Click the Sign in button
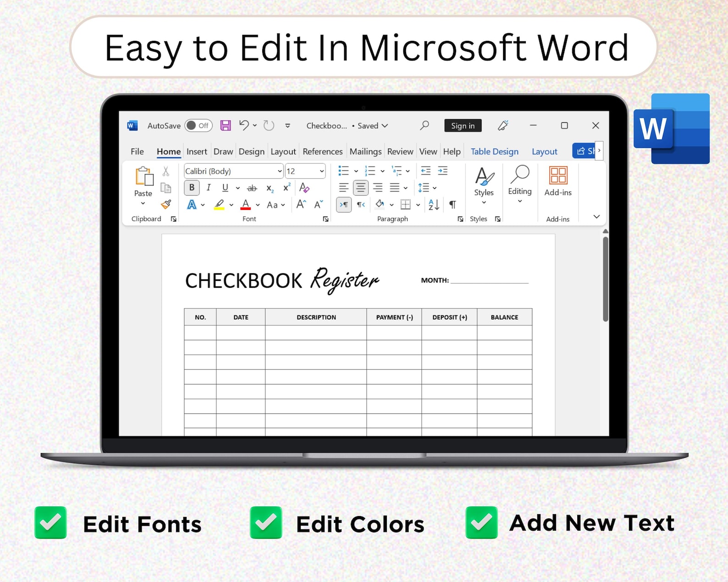 click(463, 126)
